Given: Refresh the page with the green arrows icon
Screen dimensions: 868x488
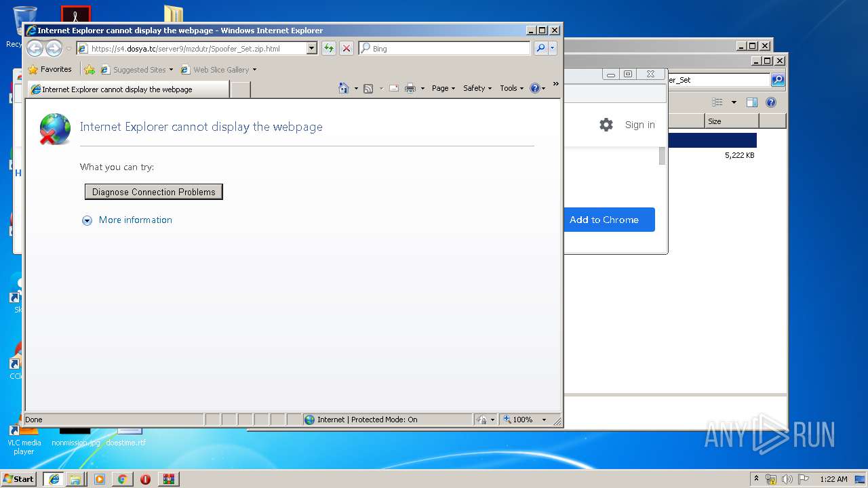Looking at the screenshot, I should click(329, 48).
